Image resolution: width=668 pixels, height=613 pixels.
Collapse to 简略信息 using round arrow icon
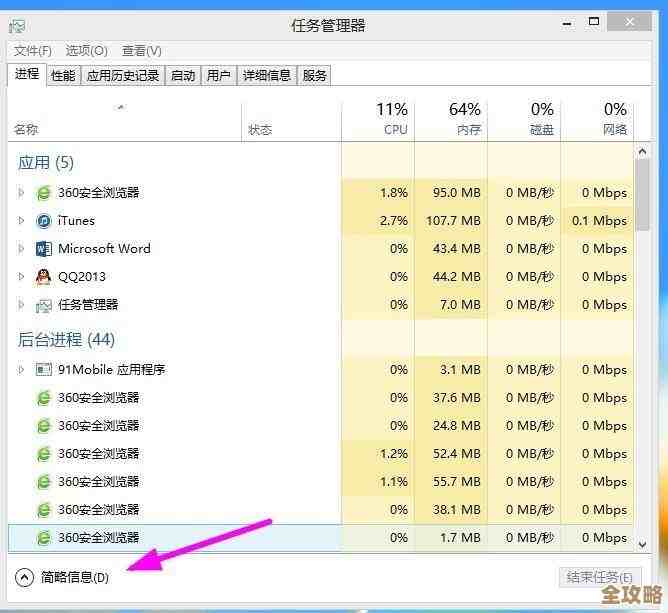coord(24,578)
